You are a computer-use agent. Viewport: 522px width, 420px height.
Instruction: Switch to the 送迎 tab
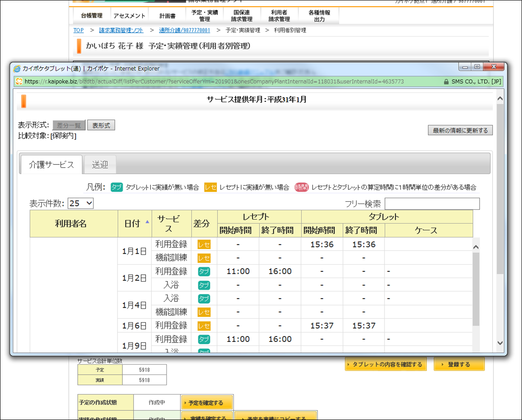coord(100,164)
